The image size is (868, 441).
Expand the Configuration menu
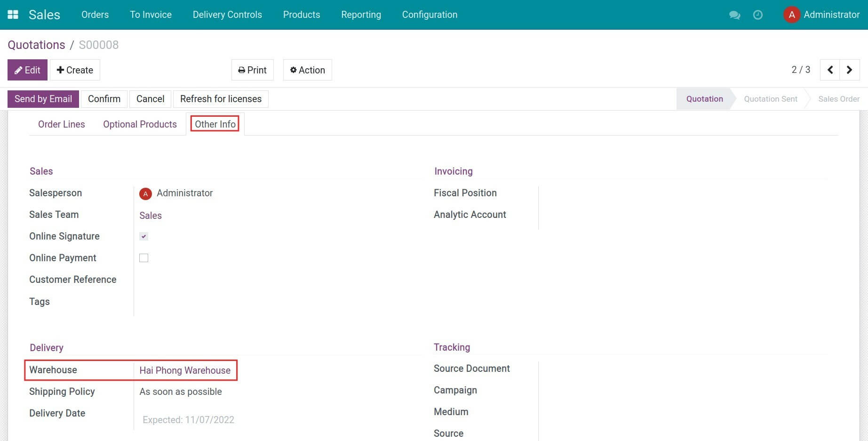pos(430,15)
